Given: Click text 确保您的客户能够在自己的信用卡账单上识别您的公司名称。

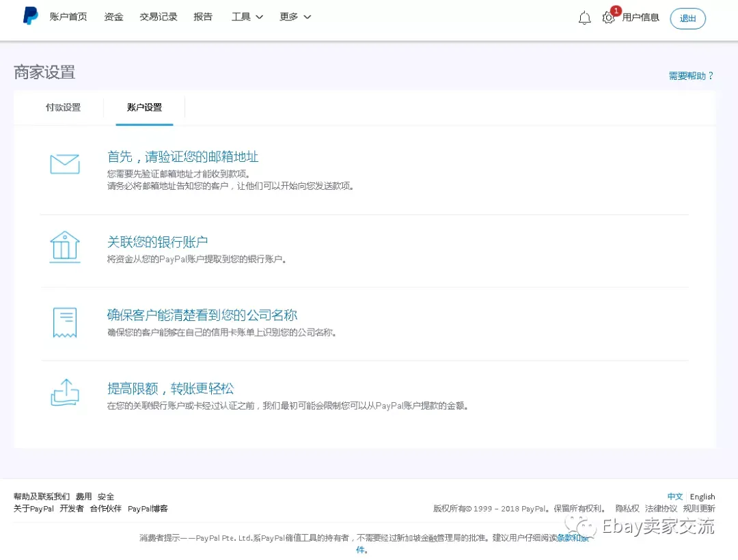Looking at the screenshot, I should [221, 333].
